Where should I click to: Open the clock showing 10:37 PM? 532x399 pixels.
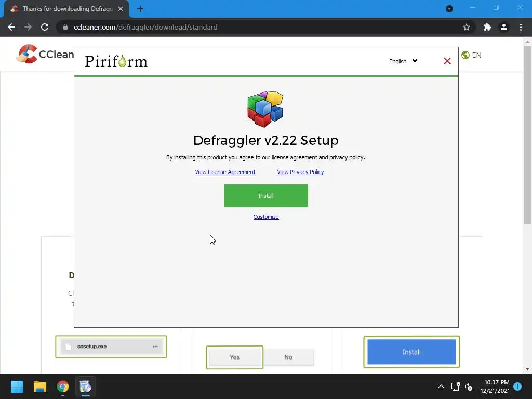[x=495, y=387]
